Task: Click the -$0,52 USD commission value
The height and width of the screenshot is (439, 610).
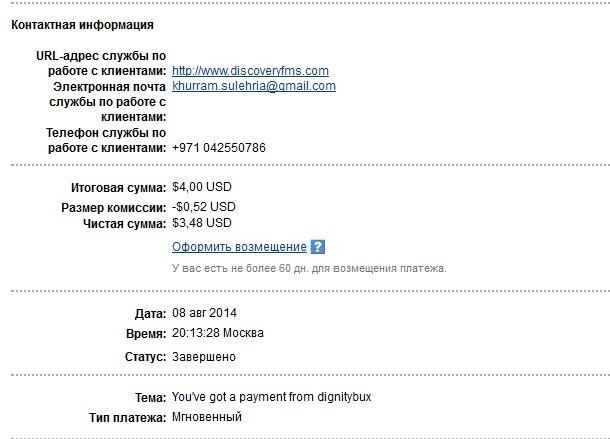Action: [x=204, y=207]
